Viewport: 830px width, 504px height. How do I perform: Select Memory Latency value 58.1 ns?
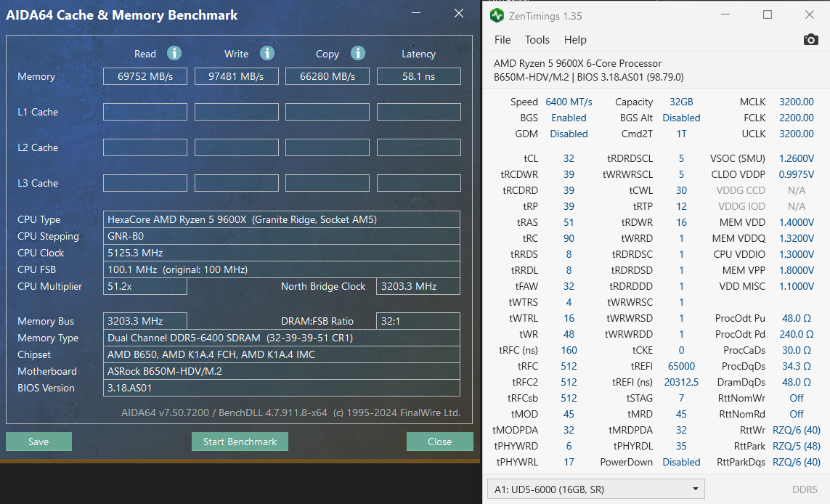(419, 76)
